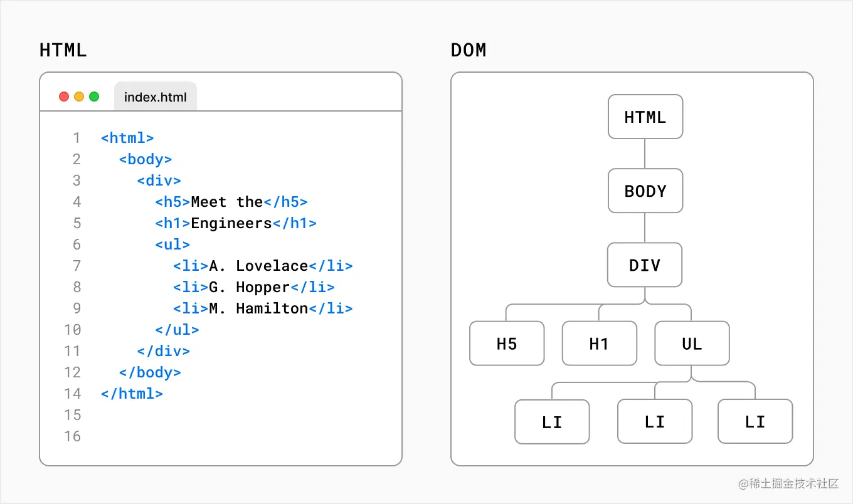Click the 'Meet the' text in the code
Screen dimensions: 853x504
pos(227,202)
